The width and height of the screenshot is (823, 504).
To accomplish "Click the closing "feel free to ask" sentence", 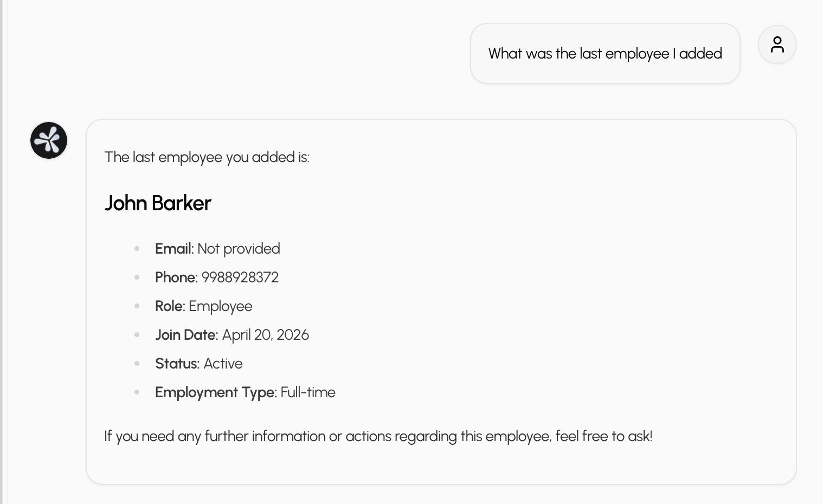I will pos(378,436).
